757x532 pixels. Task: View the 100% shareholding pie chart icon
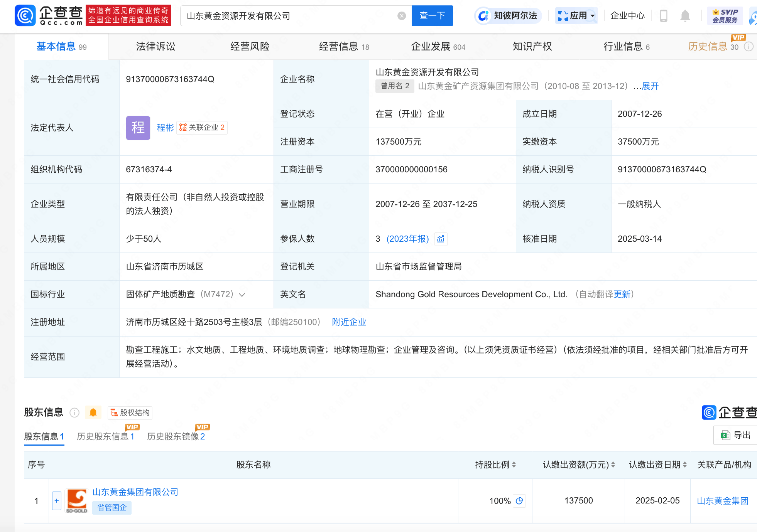click(x=520, y=501)
